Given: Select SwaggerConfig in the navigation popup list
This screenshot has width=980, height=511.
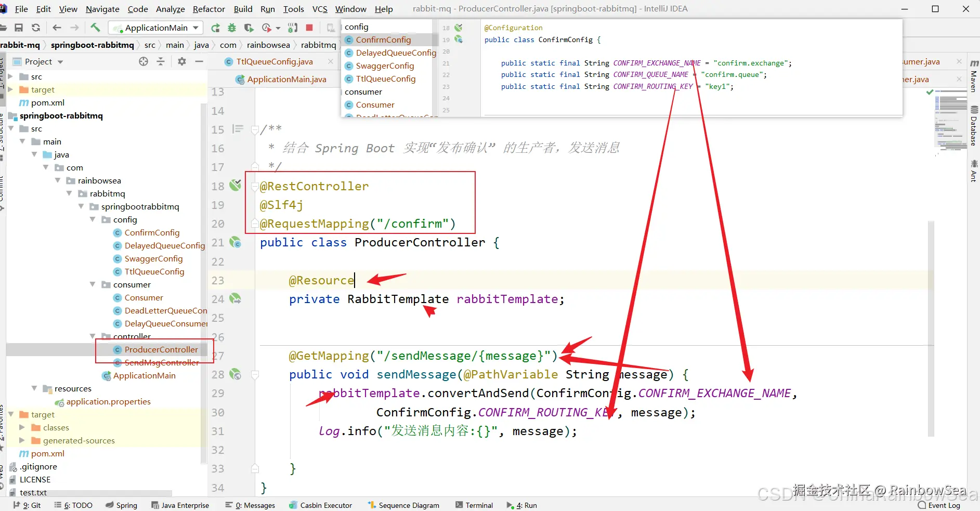Looking at the screenshot, I should pyautogui.click(x=385, y=65).
